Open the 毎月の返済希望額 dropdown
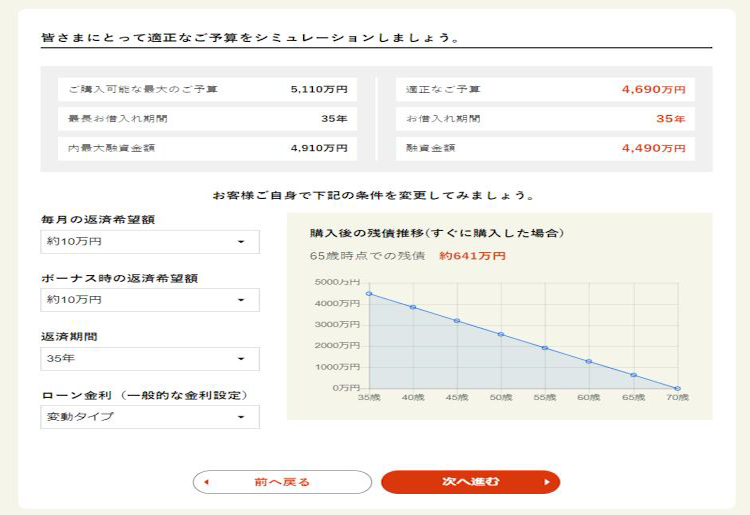 click(149, 241)
